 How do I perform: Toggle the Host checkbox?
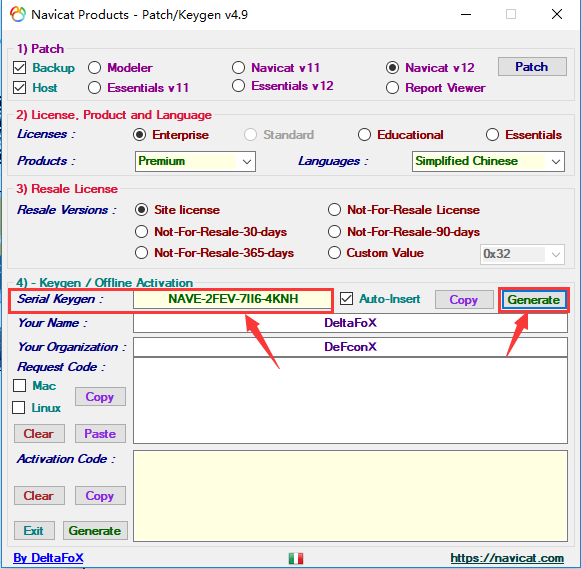pos(19,88)
